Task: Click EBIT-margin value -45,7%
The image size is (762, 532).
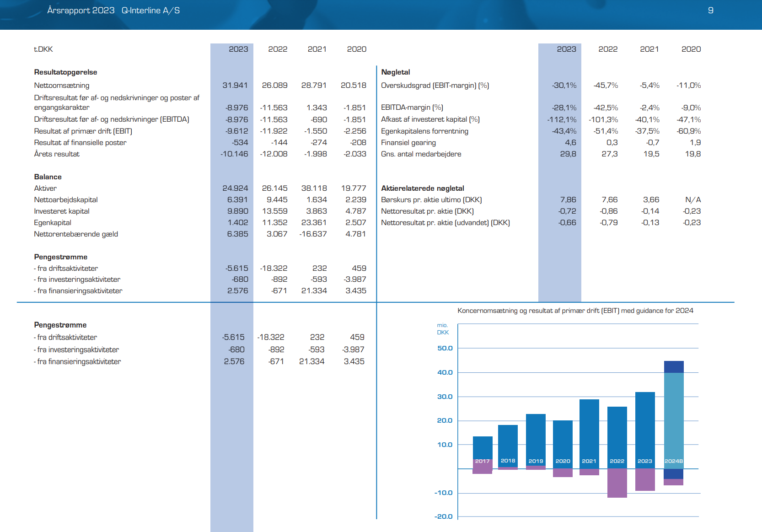Action: pyautogui.click(x=606, y=85)
